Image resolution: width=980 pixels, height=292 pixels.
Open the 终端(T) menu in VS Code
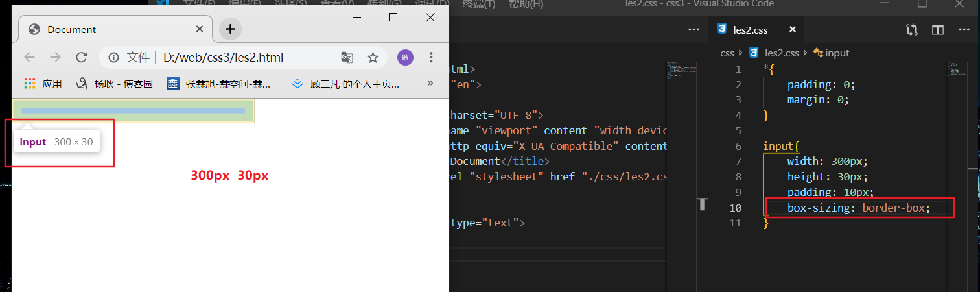click(x=478, y=5)
